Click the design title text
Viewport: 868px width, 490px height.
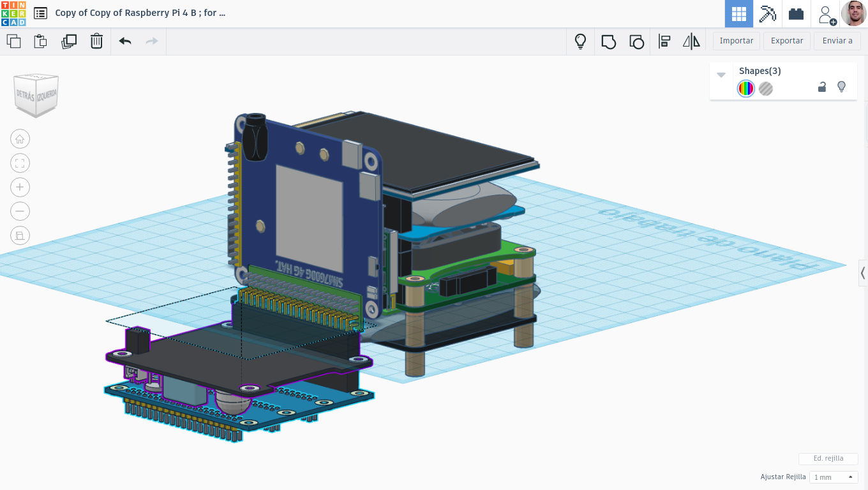(x=140, y=13)
